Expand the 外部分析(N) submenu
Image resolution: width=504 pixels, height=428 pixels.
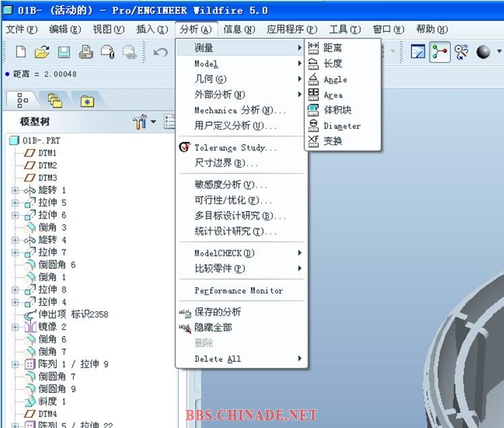241,94
